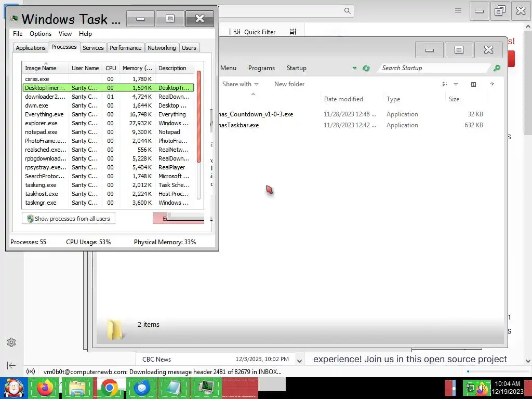Open the Santa start button on the taskbar
532x399 pixels.
(x=14, y=388)
